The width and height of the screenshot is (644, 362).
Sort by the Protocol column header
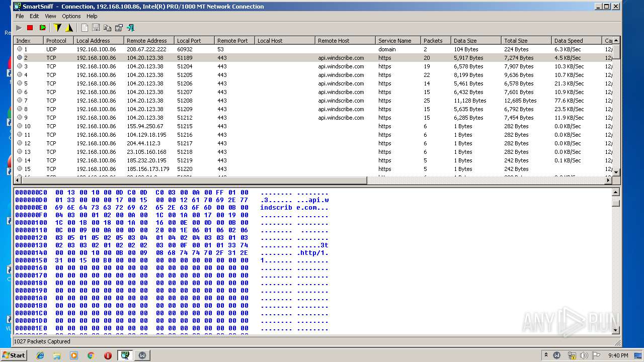coord(58,41)
